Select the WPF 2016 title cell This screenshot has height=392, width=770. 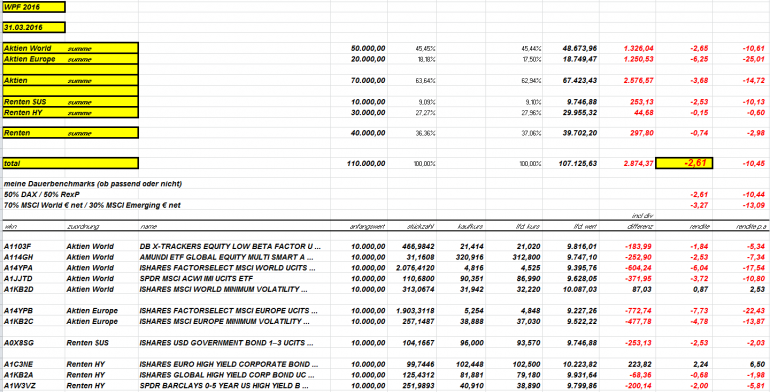coord(33,7)
